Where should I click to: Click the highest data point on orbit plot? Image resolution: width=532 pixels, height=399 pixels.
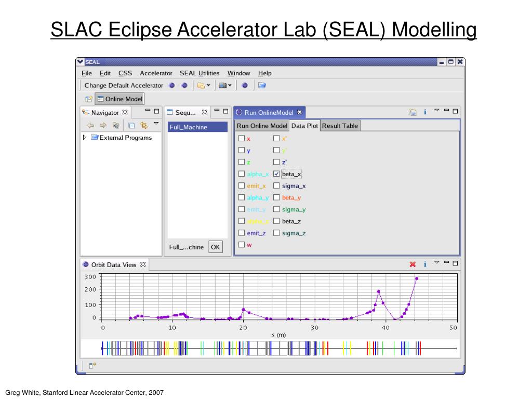click(417, 278)
